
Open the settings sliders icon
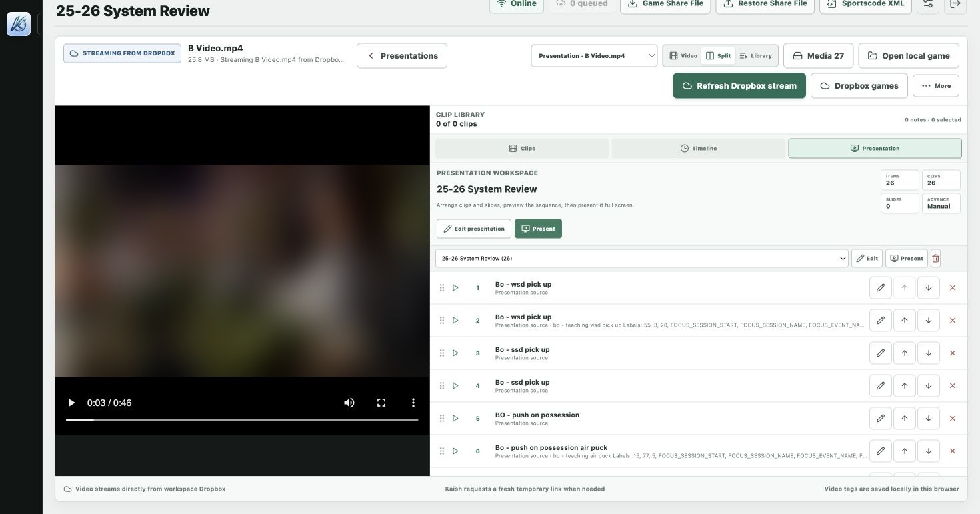click(927, 3)
